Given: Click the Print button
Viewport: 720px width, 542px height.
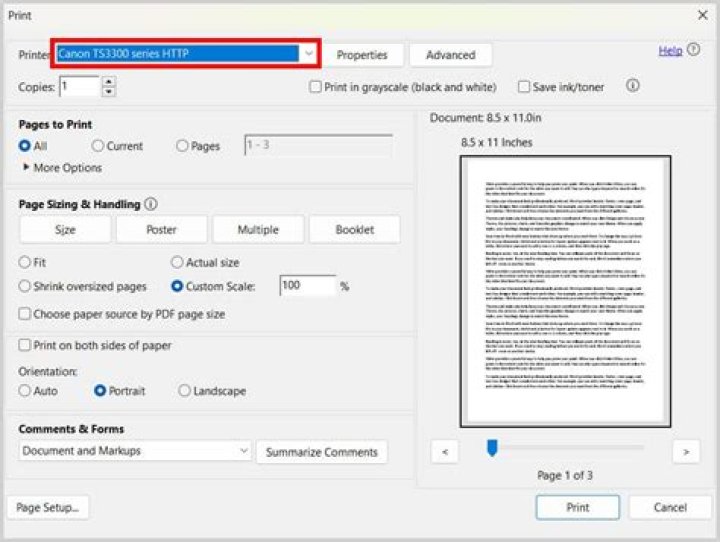Looking at the screenshot, I should tap(577, 507).
